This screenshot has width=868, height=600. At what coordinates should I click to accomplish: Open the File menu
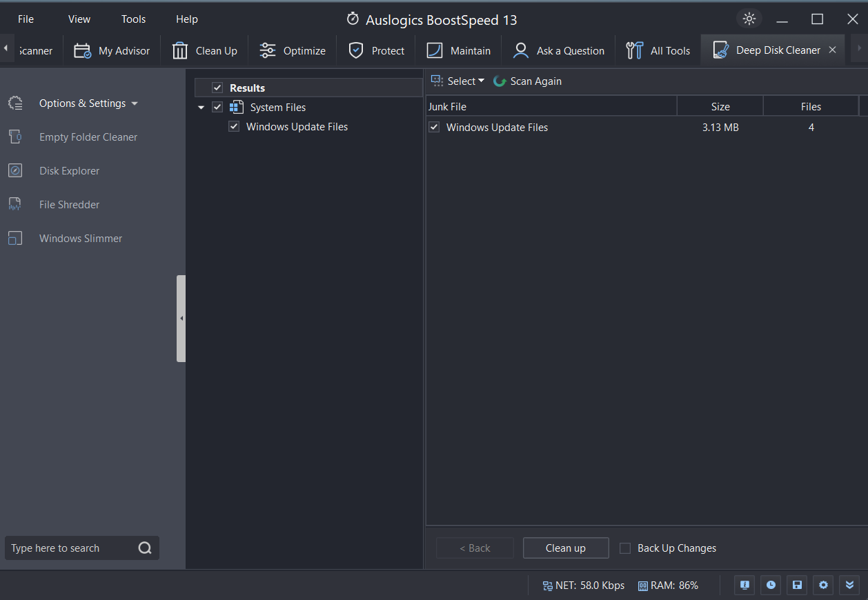pyautogui.click(x=26, y=19)
